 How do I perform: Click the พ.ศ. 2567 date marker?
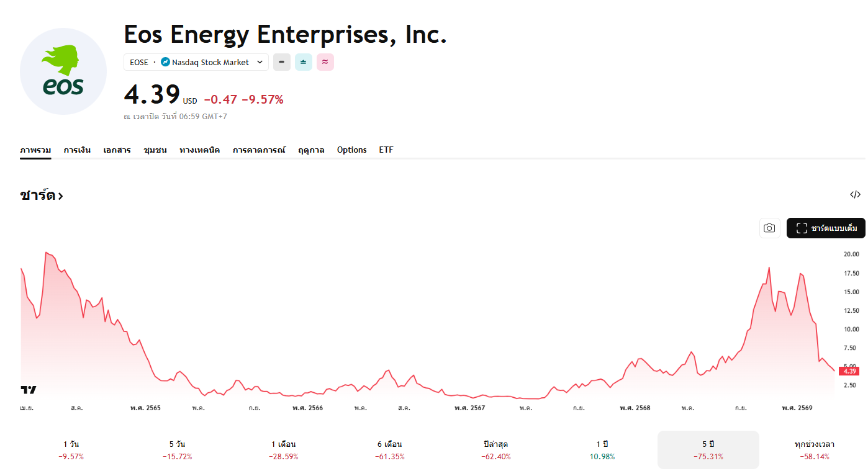[469, 408]
